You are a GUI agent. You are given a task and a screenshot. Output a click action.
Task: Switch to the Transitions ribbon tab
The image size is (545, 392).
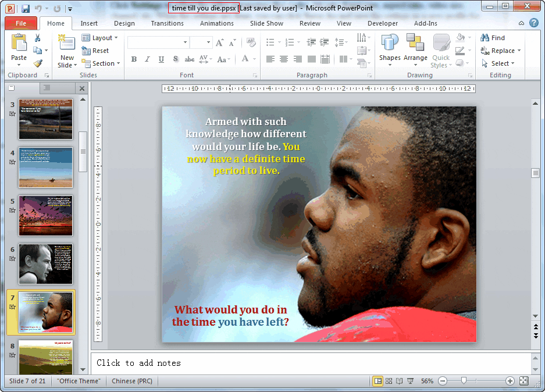tap(167, 23)
